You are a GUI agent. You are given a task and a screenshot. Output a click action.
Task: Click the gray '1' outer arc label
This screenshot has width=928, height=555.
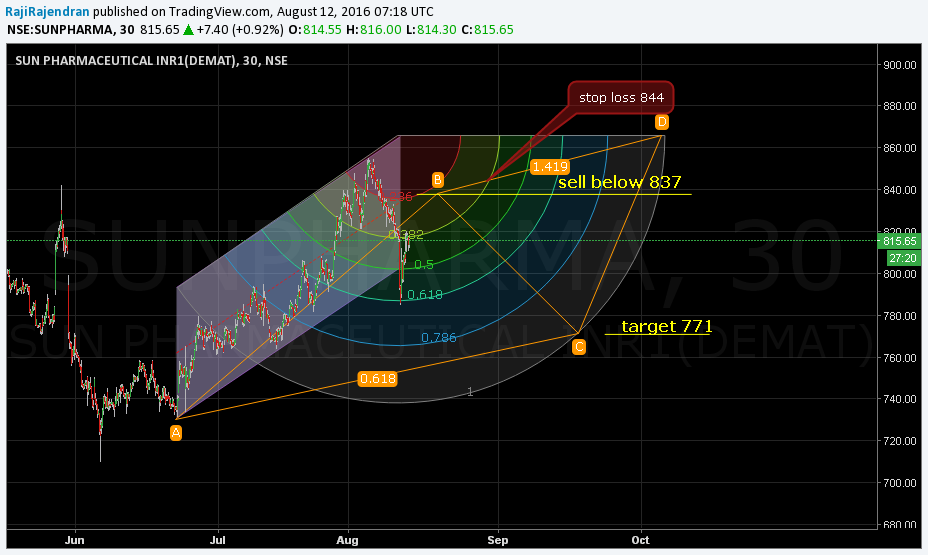470,392
